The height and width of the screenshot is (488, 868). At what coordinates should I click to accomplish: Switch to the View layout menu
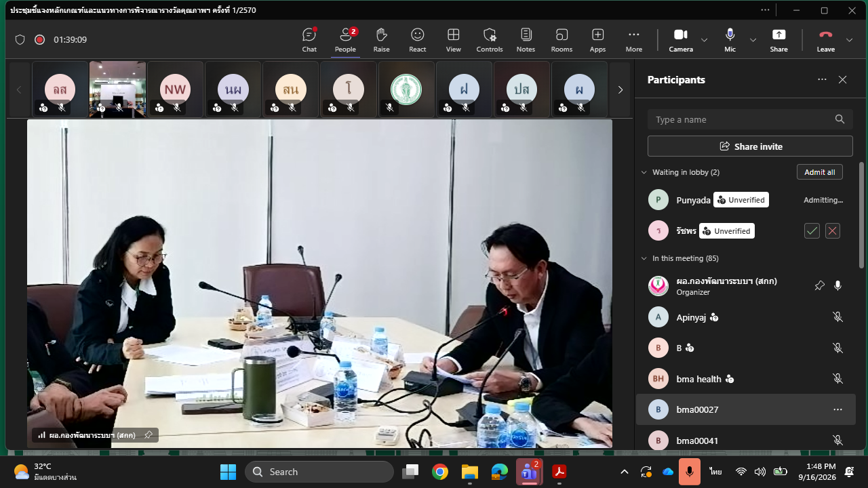(x=454, y=40)
